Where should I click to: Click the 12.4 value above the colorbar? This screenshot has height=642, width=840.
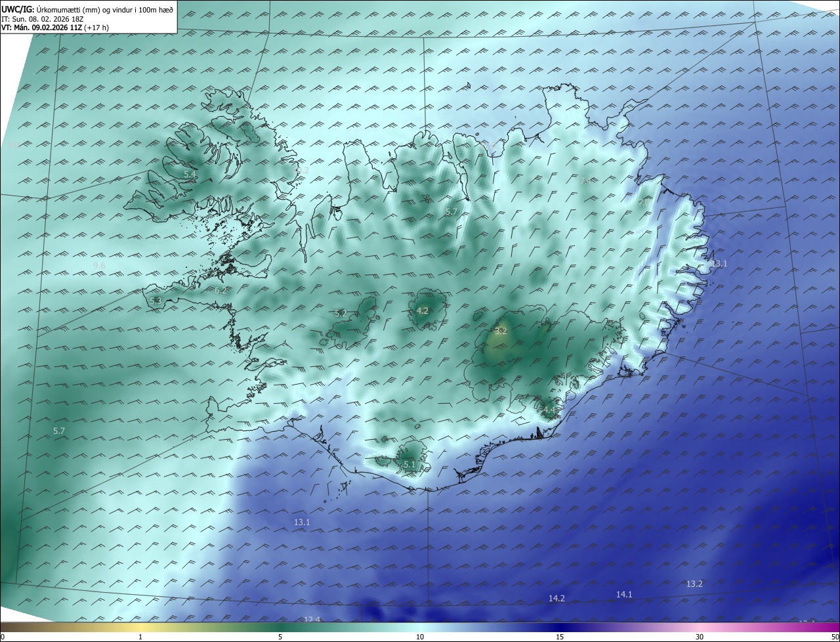pyautogui.click(x=312, y=619)
